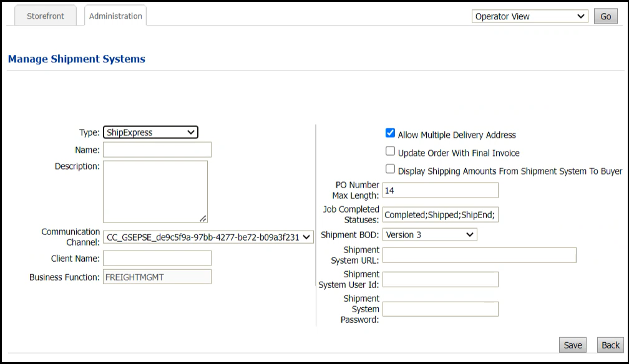Click the Job Completed Statuses field
Screen dimensions: 629x364
(441, 214)
